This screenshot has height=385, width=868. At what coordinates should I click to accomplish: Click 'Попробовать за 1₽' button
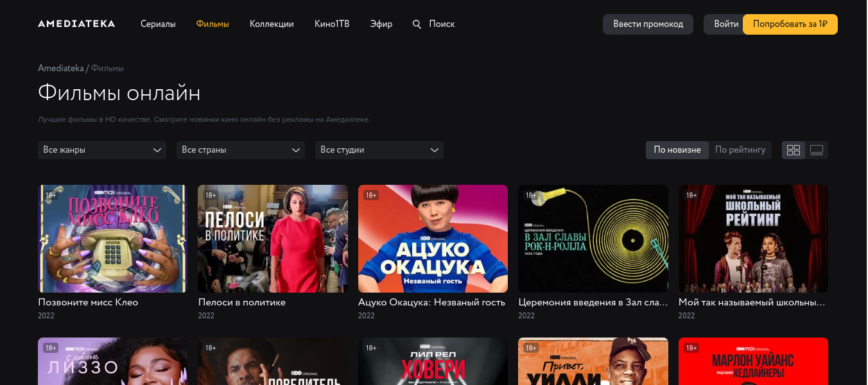point(790,24)
